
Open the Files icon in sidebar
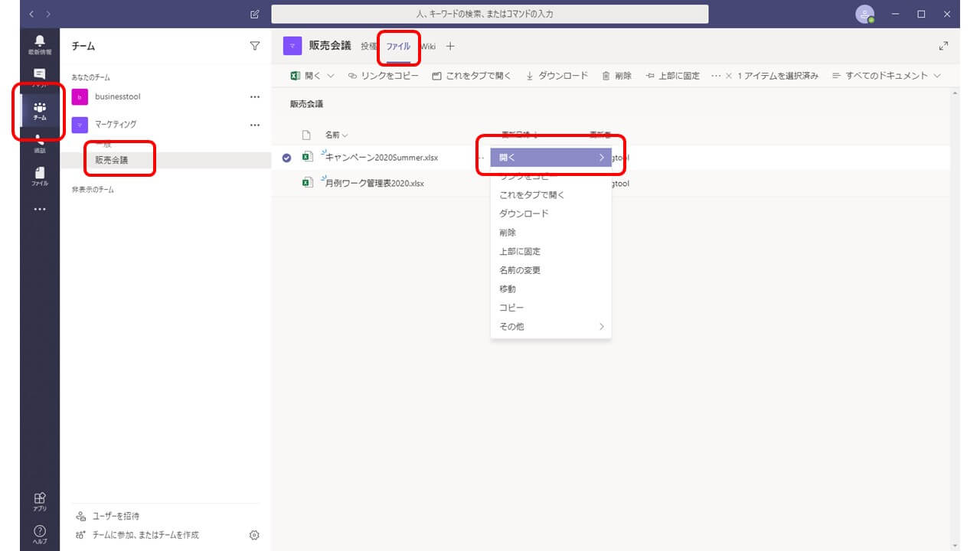tap(40, 176)
